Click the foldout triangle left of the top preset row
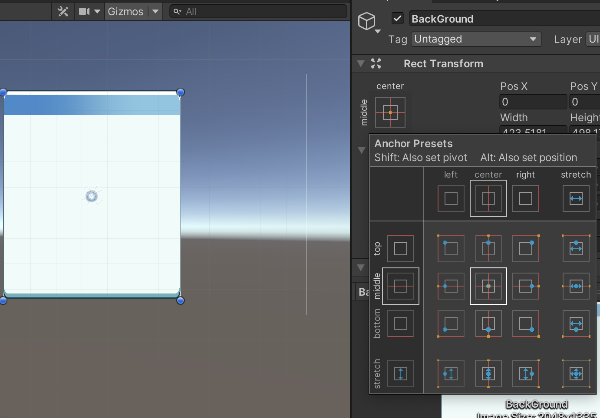 coord(360,267)
